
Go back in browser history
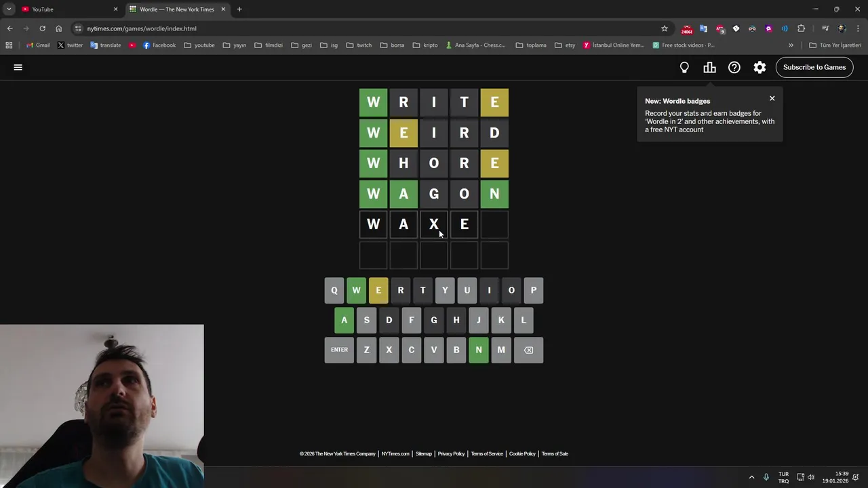[9, 28]
